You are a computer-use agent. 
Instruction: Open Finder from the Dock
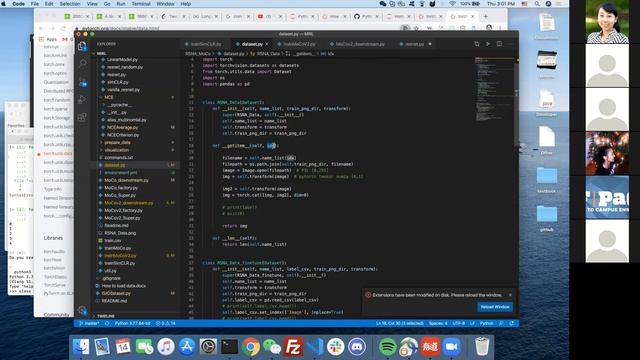click(x=80, y=347)
